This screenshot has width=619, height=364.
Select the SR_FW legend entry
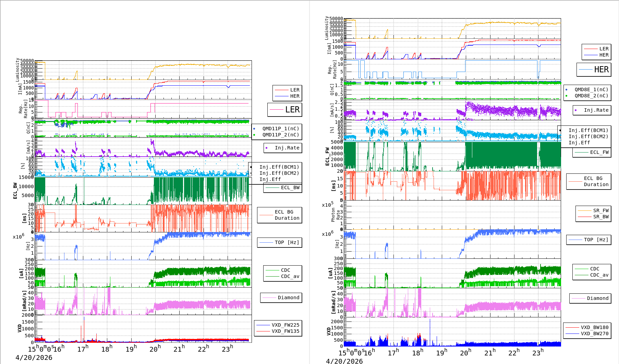click(601, 210)
